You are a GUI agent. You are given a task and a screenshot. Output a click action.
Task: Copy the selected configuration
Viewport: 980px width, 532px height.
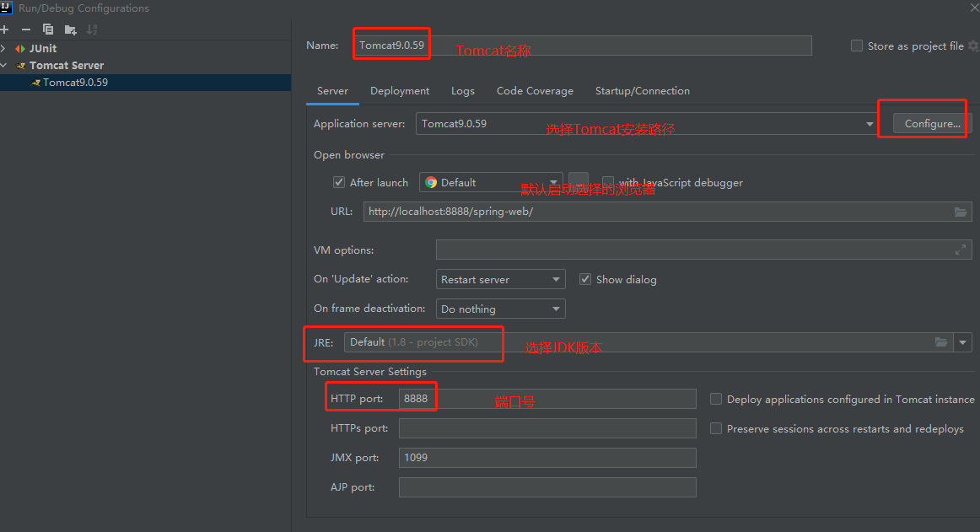pos(47,30)
